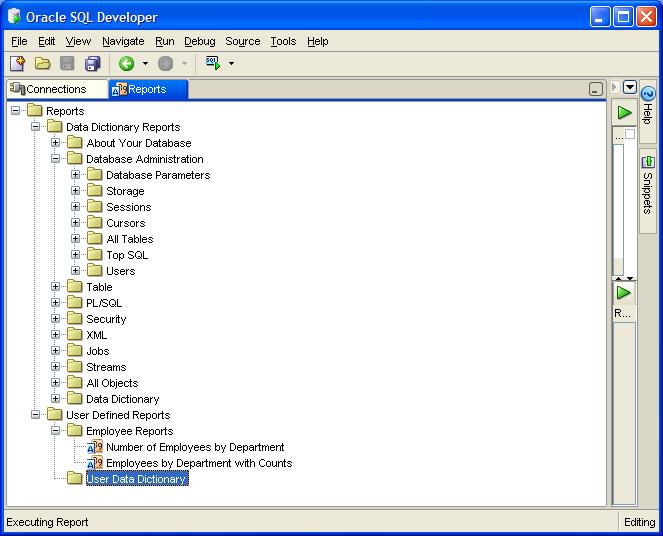Open the Debug menu
This screenshot has height=536, width=663.
coord(200,41)
